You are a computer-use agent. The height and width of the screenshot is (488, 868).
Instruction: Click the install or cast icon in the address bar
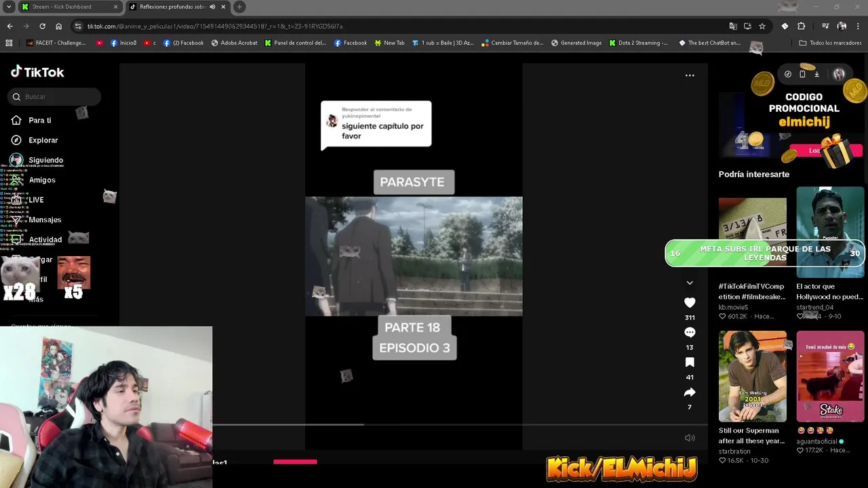tap(747, 26)
